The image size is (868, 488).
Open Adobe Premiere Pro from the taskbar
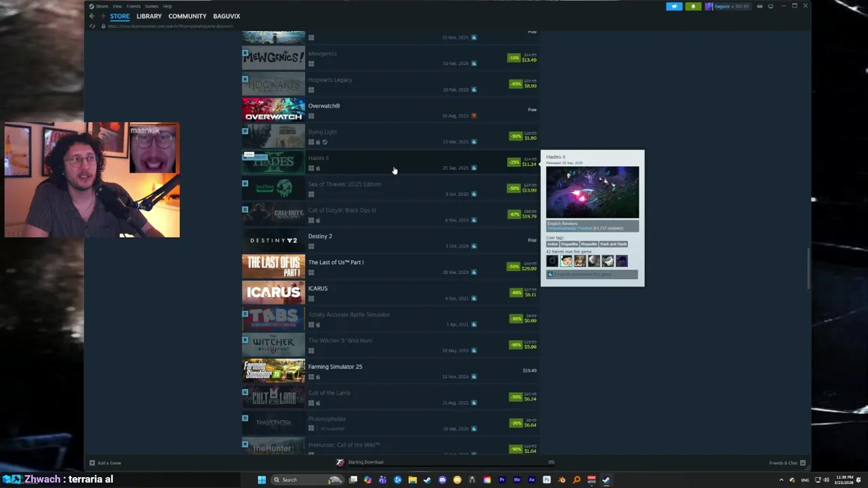(x=502, y=480)
